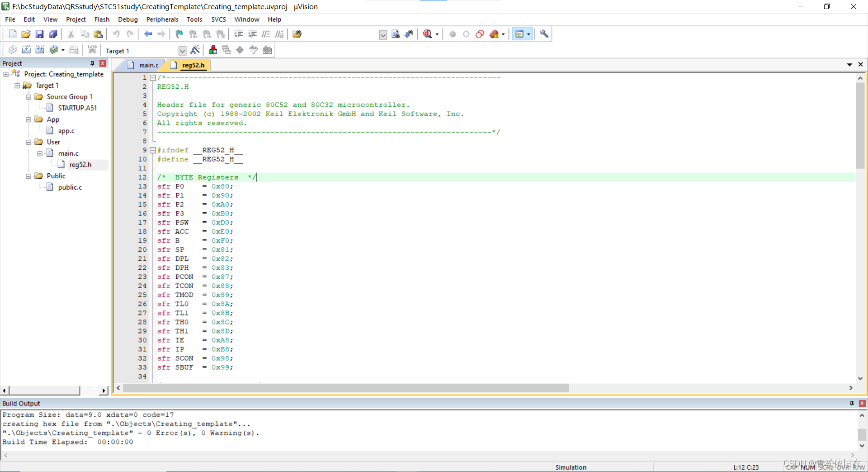The width and height of the screenshot is (868, 472).
Task: Open the File menu
Action: [10, 19]
